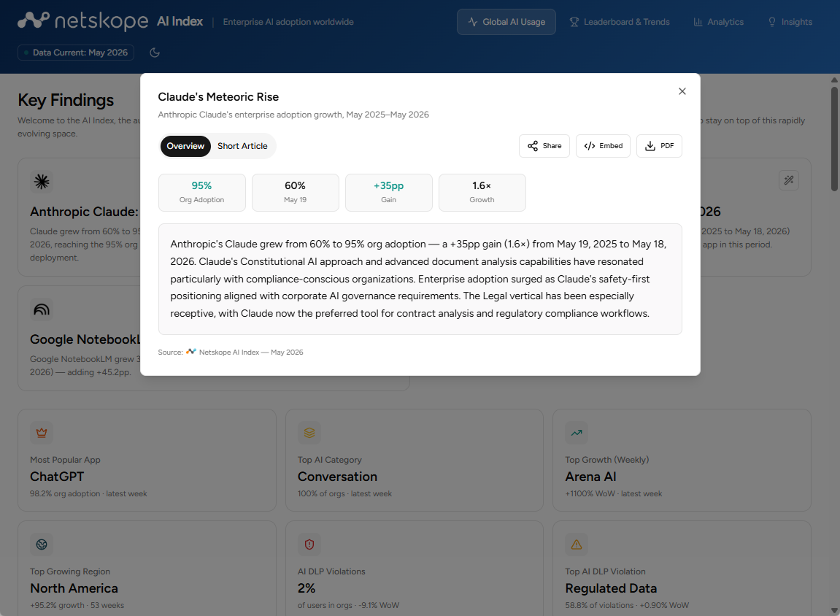This screenshot has height=616, width=840.
Task: Click the Google NotebookLM card title
Action: (x=85, y=339)
